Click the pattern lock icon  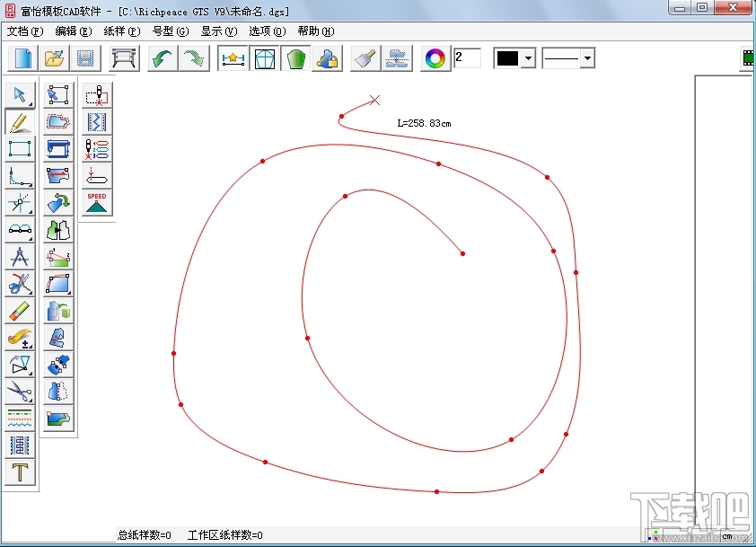[x=327, y=59]
